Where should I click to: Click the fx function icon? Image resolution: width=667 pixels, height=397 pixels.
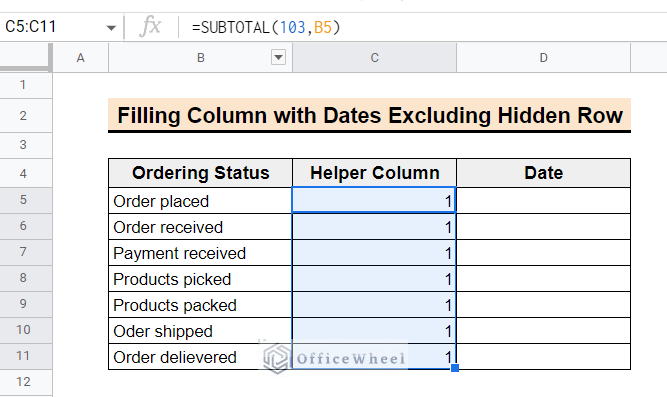(x=150, y=27)
